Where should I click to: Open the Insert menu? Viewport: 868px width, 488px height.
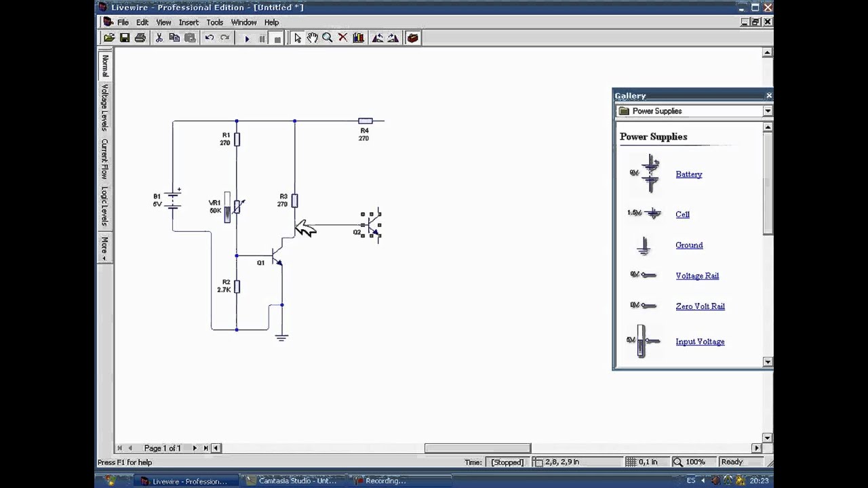pyautogui.click(x=189, y=22)
